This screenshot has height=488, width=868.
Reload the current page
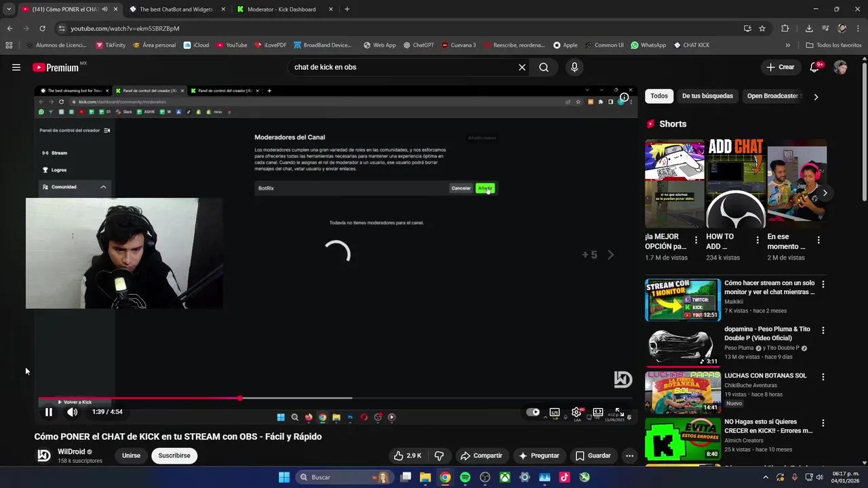[x=42, y=28]
